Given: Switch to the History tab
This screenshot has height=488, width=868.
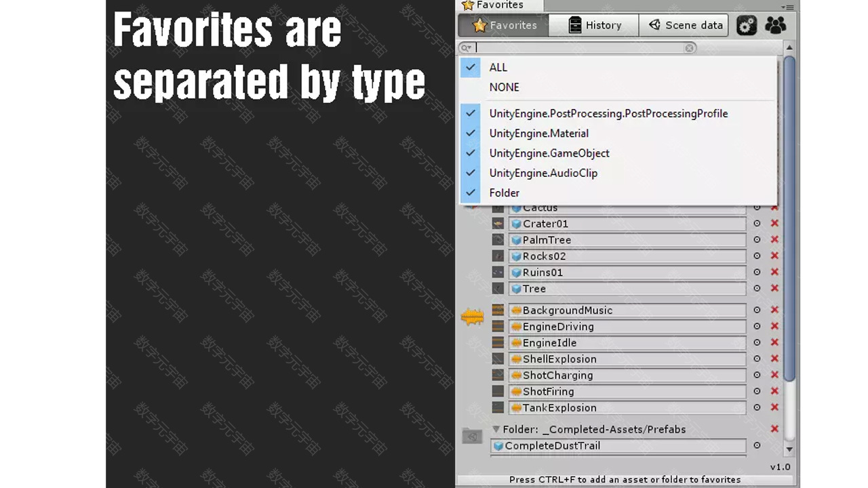Looking at the screenshot, I should 594,25.
